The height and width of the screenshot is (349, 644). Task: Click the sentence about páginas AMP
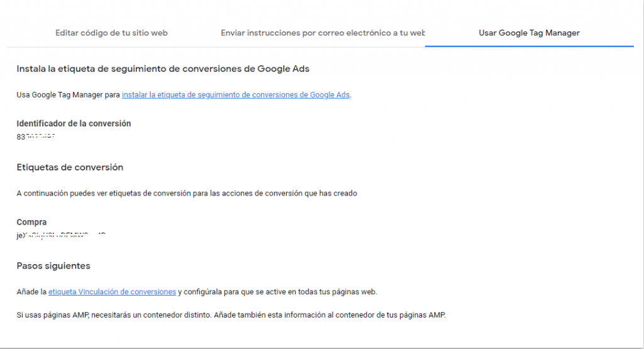(x=231, y=315)
